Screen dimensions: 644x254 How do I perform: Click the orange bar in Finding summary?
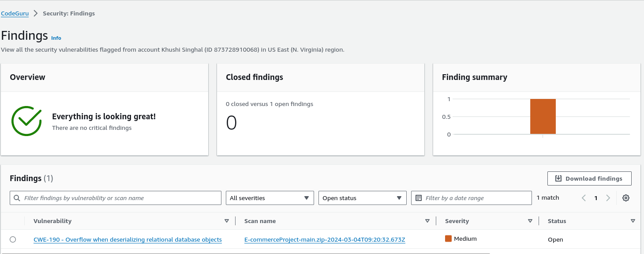543,116
